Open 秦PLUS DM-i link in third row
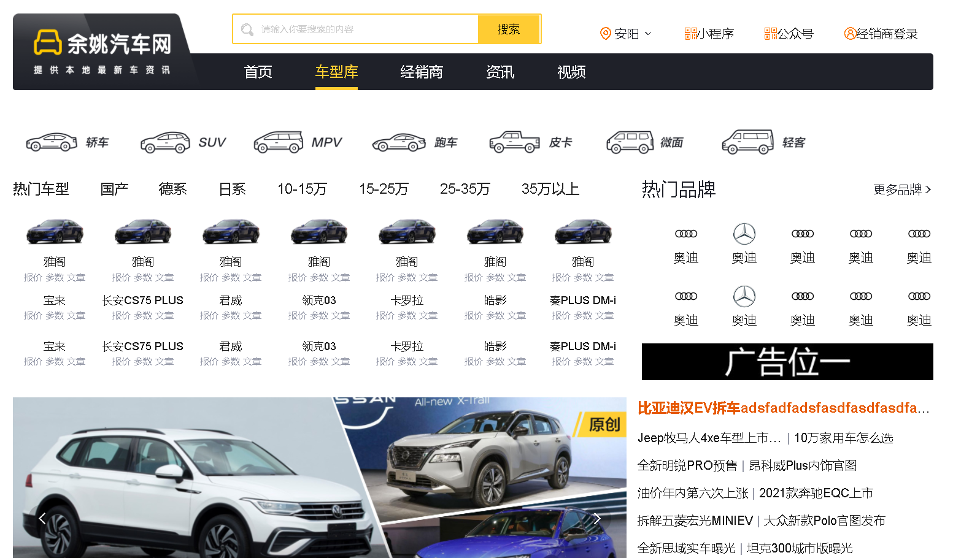Screen dimensions: 980x558 click(x=583, y=346)
